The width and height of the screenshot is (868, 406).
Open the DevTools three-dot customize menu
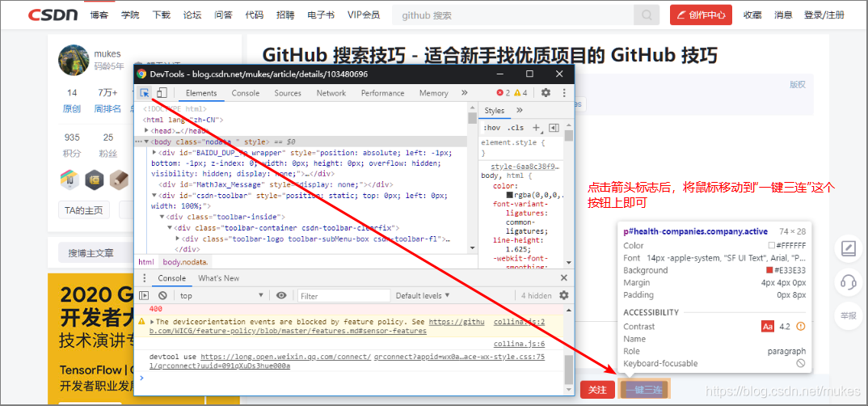pos(564,93)
